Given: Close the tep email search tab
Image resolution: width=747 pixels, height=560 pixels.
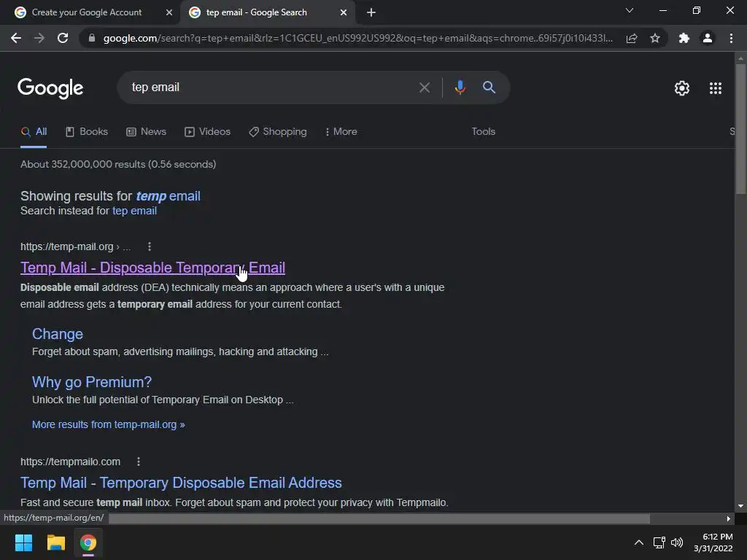Looking at the screenshot, I should pos(344,12).
